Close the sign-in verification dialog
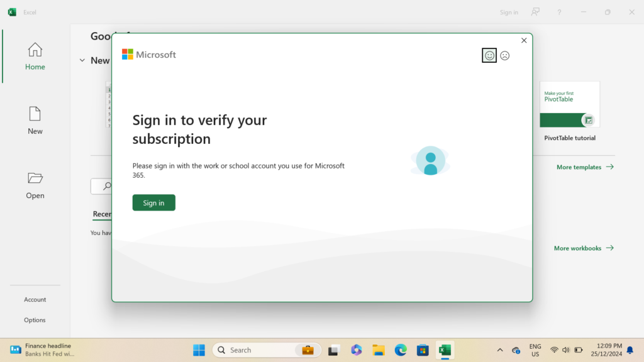Screen dimensions: 644x362 click(x=524, y=41)
